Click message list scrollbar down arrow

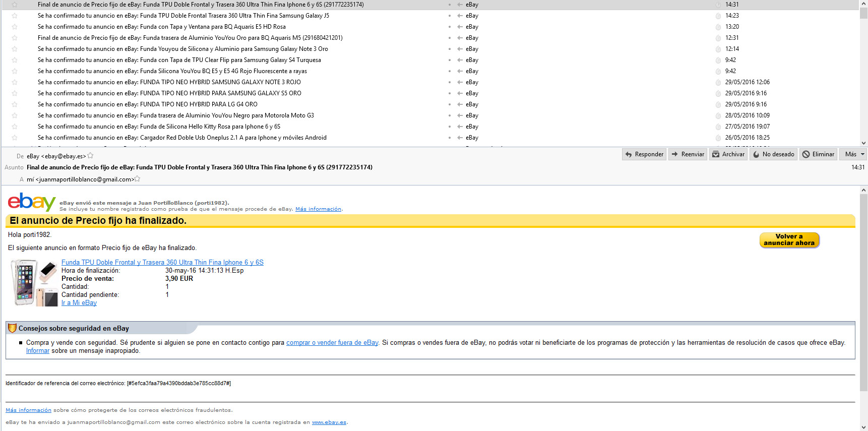pyautogui.click(x=863, y=143)
